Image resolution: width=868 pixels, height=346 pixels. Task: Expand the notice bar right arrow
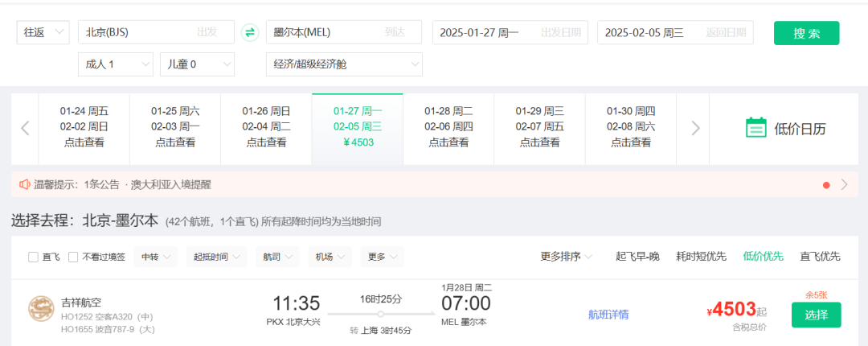click(x=844, y=184)
